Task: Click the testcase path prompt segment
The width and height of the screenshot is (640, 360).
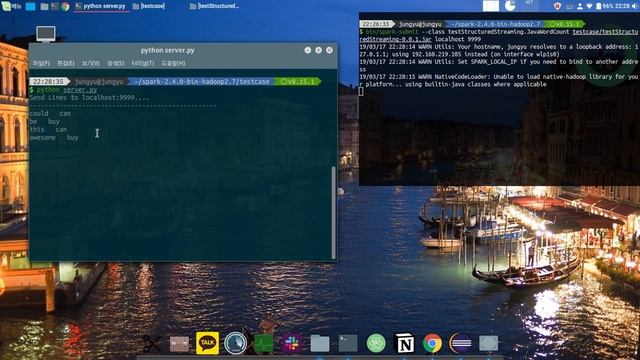Action: point(202,82)
